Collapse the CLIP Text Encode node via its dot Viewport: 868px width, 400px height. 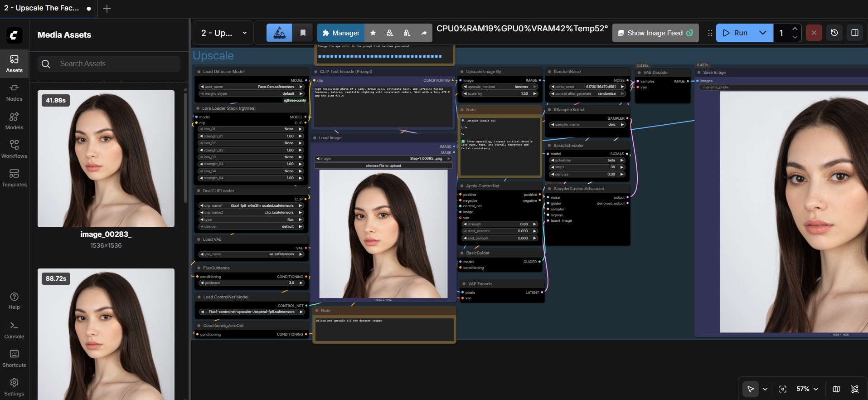pos(316,72)
